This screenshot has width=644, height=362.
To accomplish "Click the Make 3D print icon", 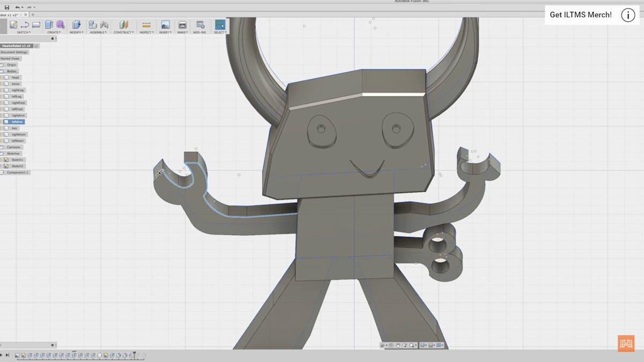I will pos(182,25).
